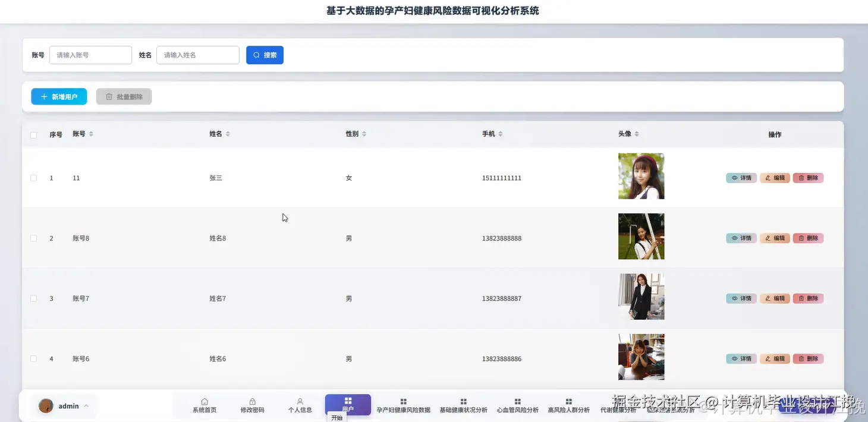868x422 pixels.
Task: Click the 搜索 button
Action: (x=265, y=55)
